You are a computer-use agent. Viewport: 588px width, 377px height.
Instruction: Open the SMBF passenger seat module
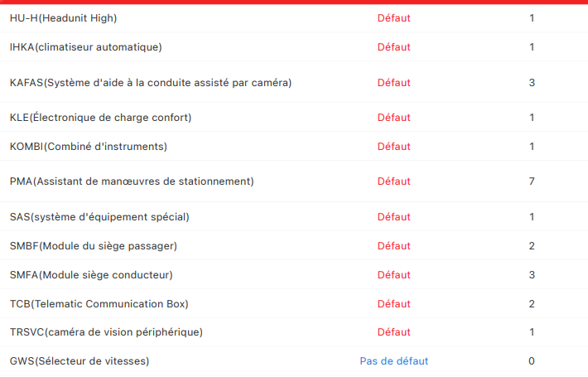tap(93, 246)
